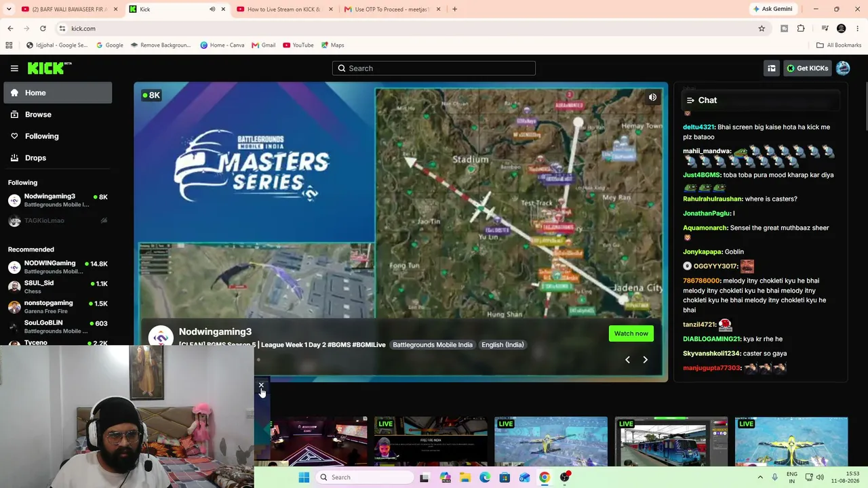Select Home in Kick sidebar

[x=58, y=93]
